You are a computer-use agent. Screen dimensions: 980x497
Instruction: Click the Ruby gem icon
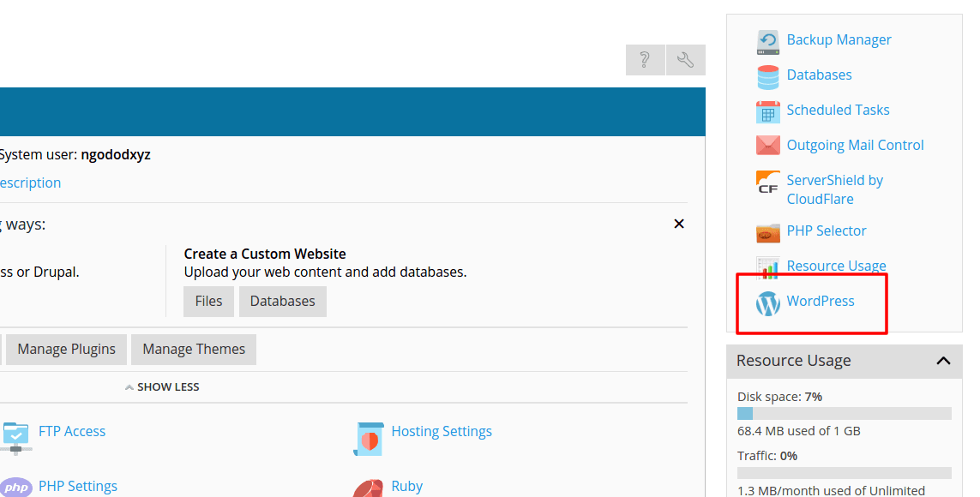(368, 488)
